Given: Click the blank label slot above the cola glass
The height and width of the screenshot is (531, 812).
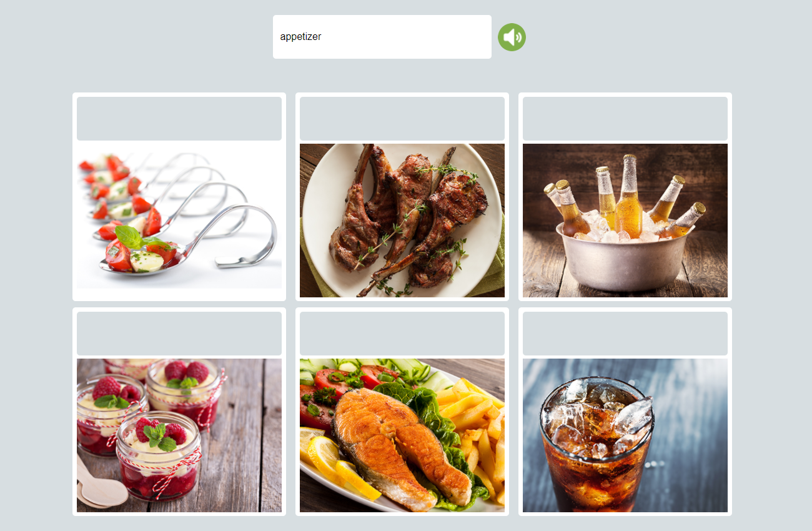Looking at the screenshot, I should pyautogui.click(x=625, y=334).
